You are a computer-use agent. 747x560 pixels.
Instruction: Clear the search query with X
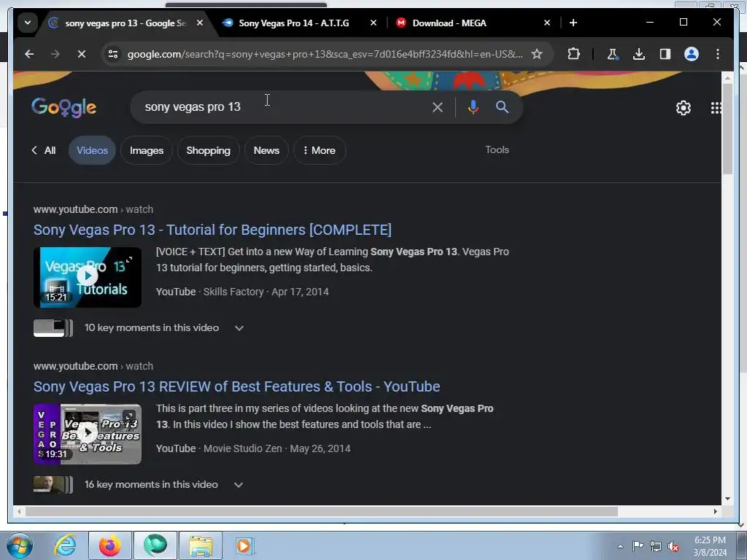click(x=438, y=107)
